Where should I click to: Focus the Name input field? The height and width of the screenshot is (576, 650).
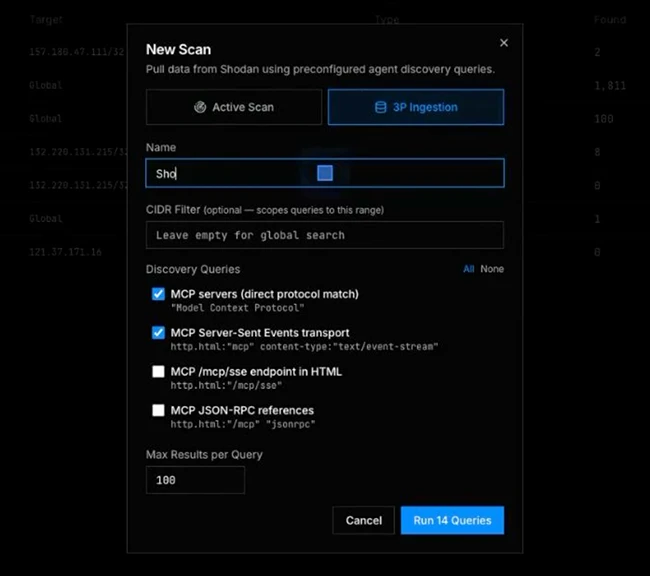click(x=325, y=173)
